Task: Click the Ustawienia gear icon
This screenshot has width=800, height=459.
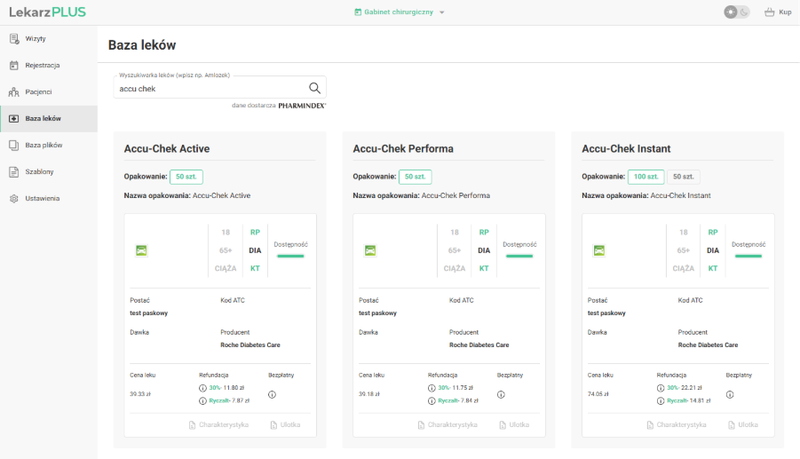Action: point(14,198)
